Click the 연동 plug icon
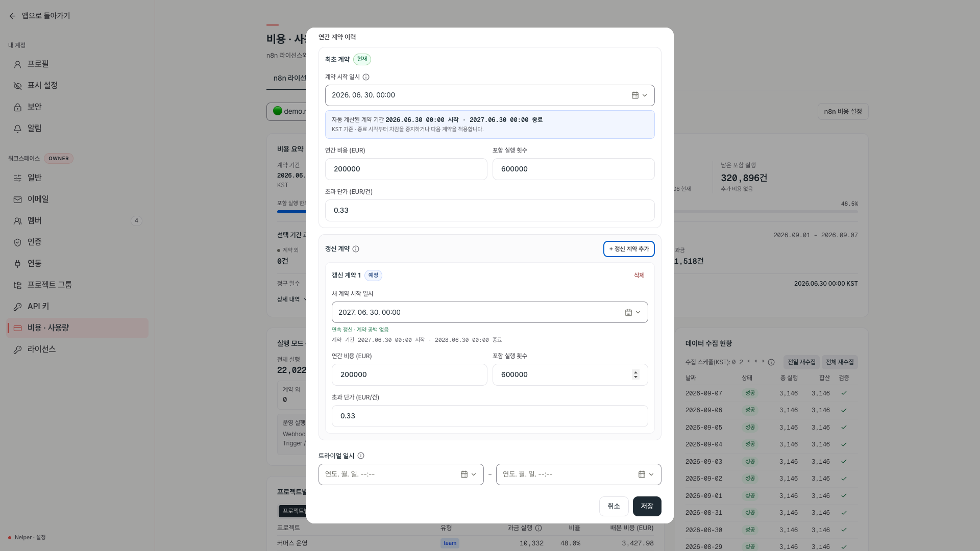 click(17, 264)
